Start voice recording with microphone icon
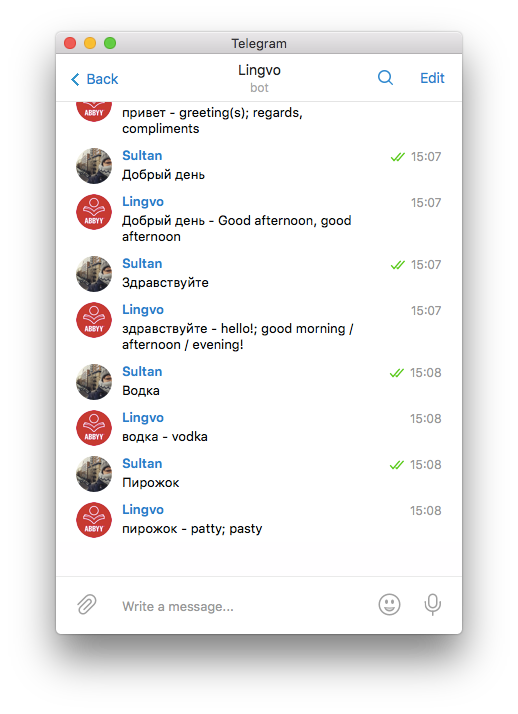518x714 pixels. (432, 605)
